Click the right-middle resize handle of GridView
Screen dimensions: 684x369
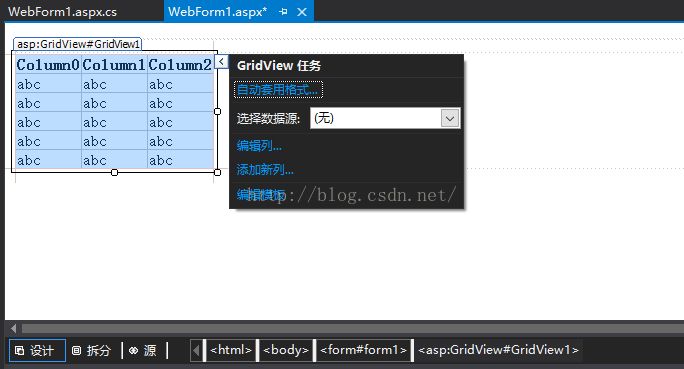point(218,111)
